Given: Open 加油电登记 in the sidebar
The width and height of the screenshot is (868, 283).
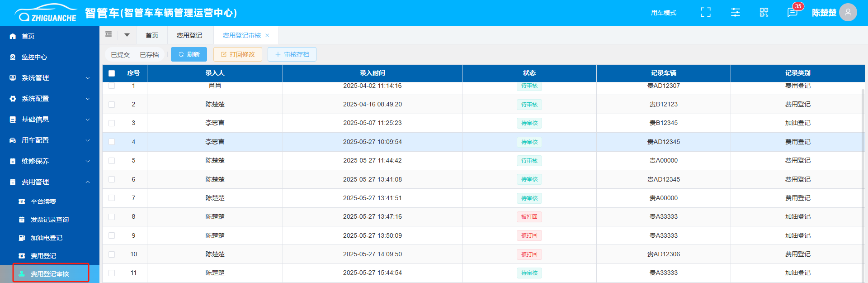Looking at the screenshot, I should click(x=47, y=238).
